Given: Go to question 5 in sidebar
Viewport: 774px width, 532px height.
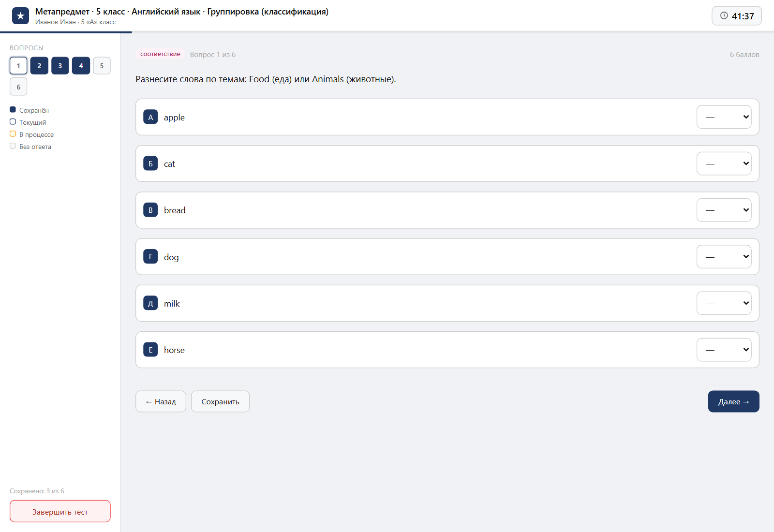Looking at the screenshot, I should point(102,66).
